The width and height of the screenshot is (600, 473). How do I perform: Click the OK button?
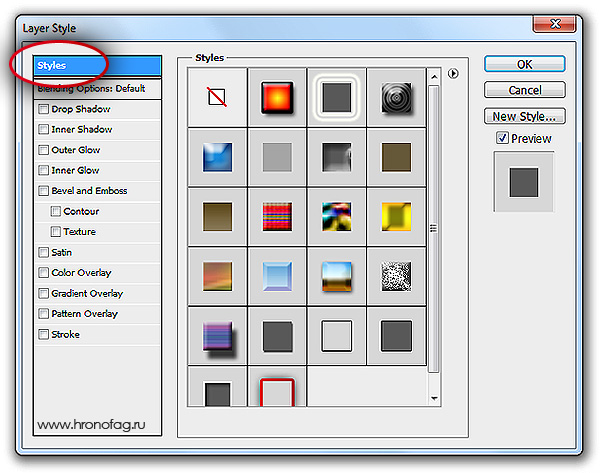pos(525,64)
